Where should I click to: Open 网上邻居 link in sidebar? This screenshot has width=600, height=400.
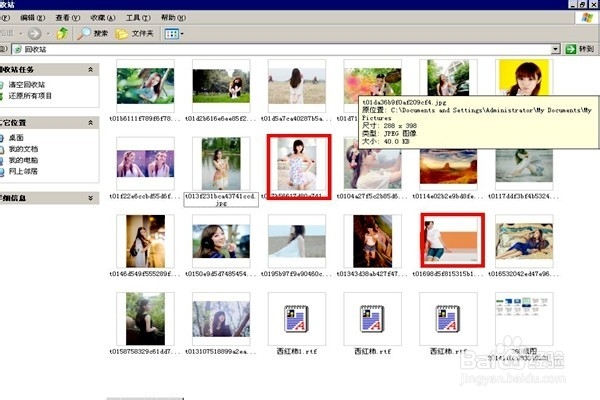click(x=23, y=171)
